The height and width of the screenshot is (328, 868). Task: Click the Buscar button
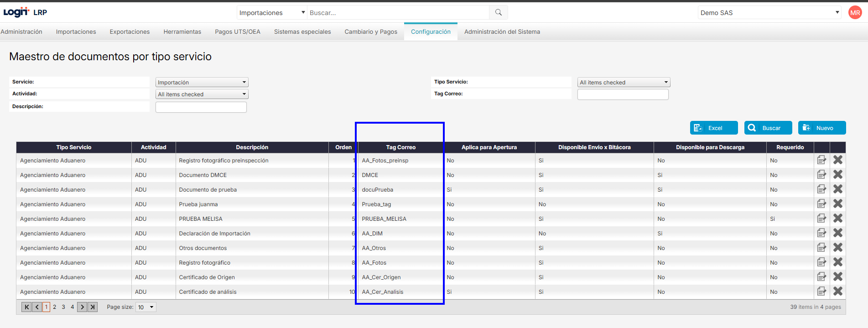[x=768, y=128]
